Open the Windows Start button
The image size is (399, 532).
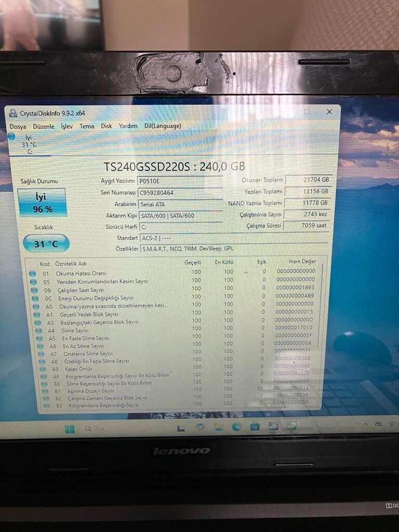click(70, 429)
